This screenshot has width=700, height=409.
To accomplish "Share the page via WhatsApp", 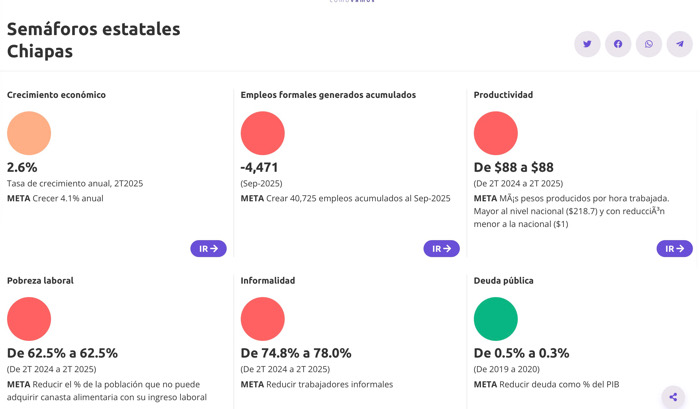I will click(x=649, y=44).
